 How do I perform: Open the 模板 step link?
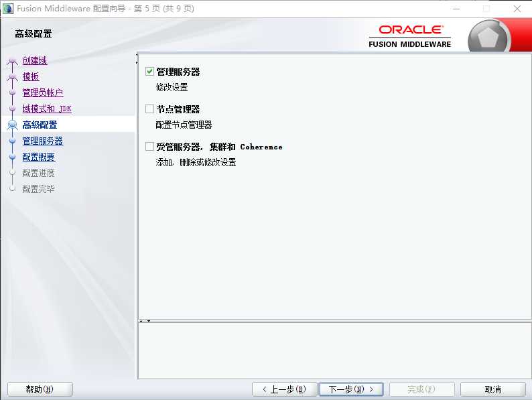point(31,76)
